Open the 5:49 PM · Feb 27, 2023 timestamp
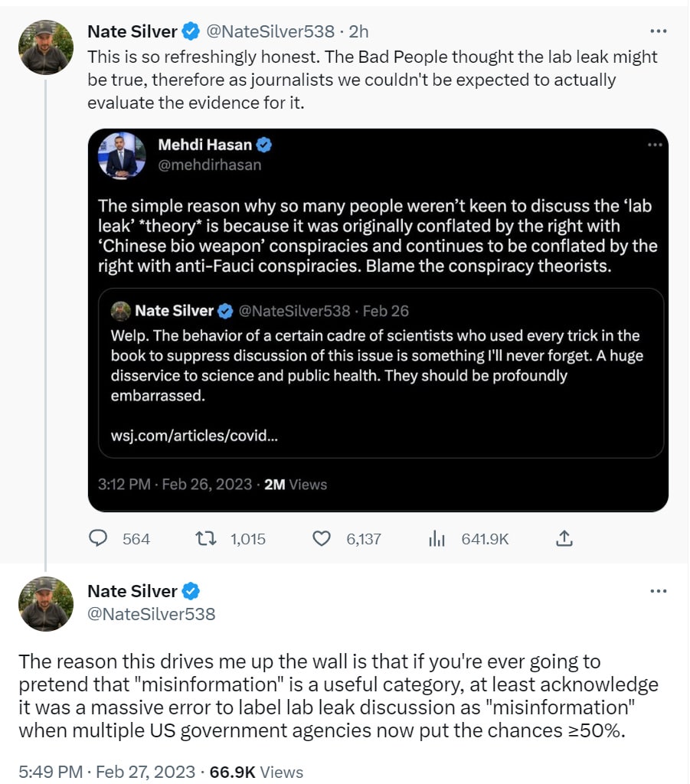This screenshot has height=784, width=690. 106,772
